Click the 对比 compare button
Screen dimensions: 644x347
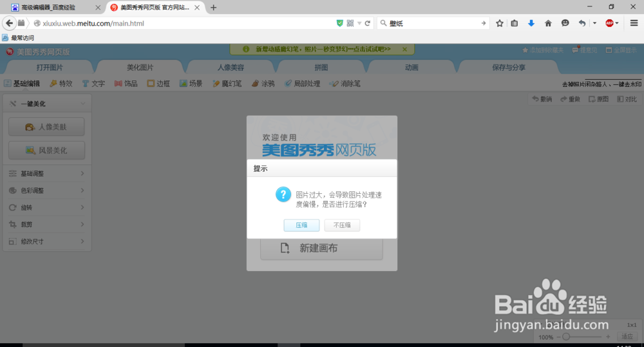point(627,99)
